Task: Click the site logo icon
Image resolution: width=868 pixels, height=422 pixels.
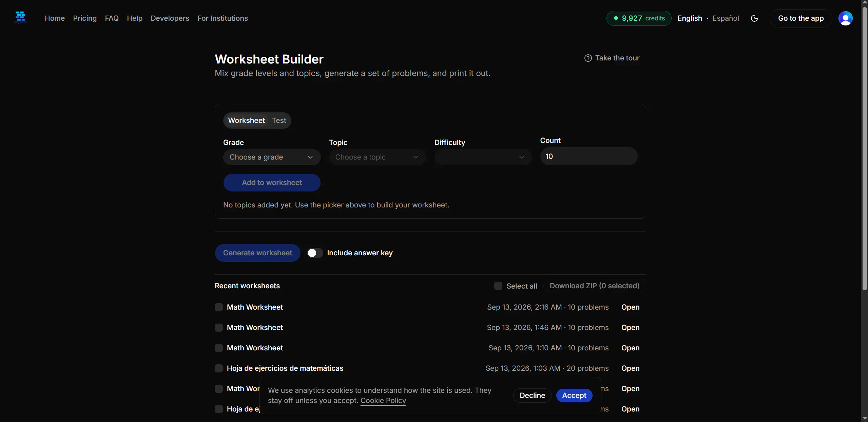Action: (x=20, y=18)
